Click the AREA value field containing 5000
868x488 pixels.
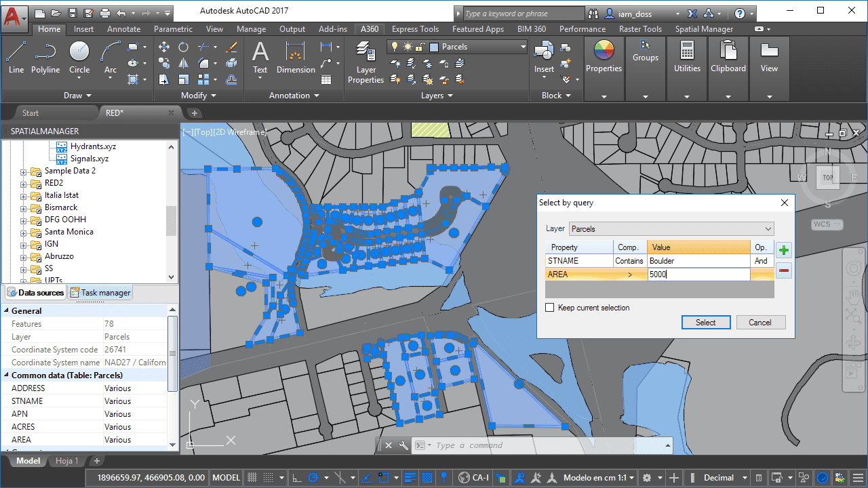pos(698,274)
